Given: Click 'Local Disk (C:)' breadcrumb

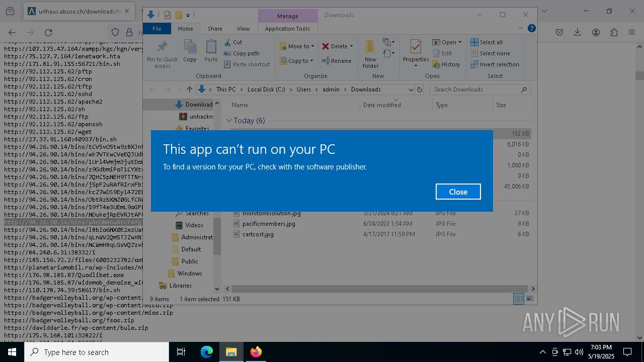Looking at the screenshot, I should [x=266, y=89].
